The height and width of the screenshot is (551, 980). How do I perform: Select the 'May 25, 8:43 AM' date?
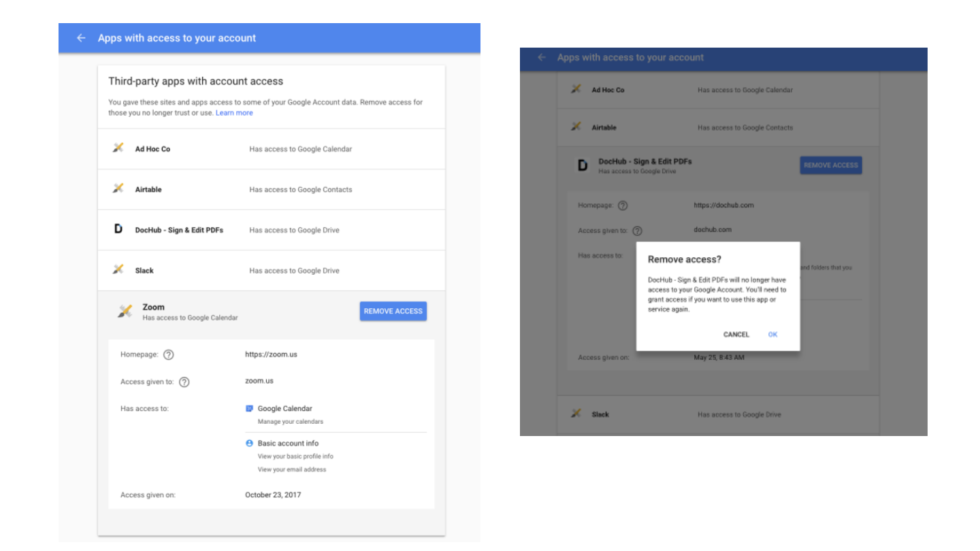(x=719, y=358)
